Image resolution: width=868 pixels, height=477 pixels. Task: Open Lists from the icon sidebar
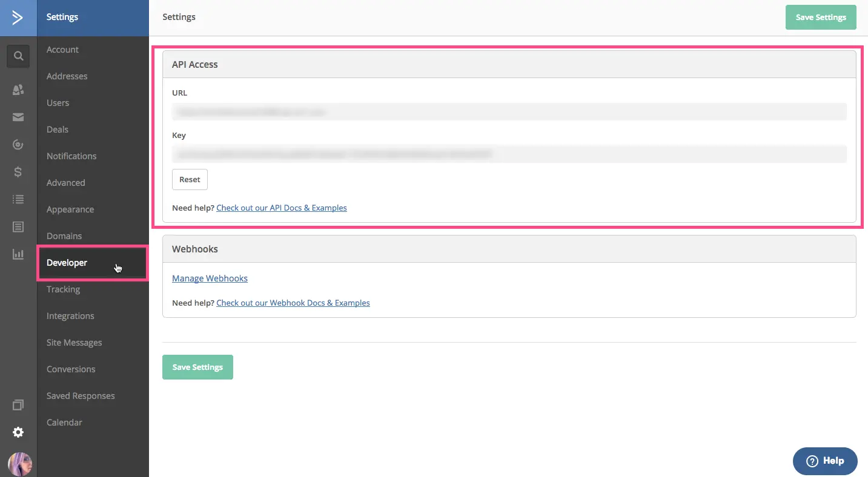(18, 199)
